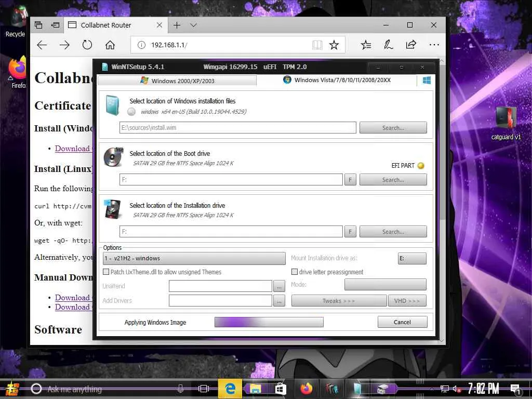Click the Add Drivers path field

220,300
